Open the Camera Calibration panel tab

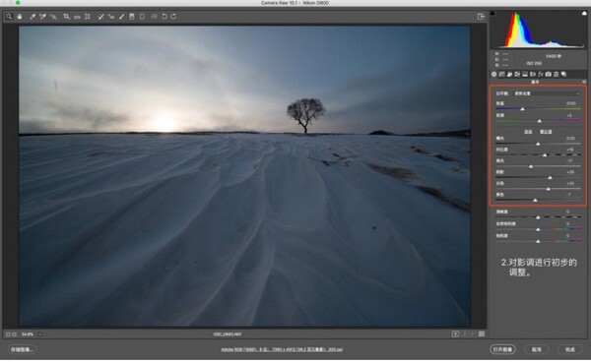point(548,74)
